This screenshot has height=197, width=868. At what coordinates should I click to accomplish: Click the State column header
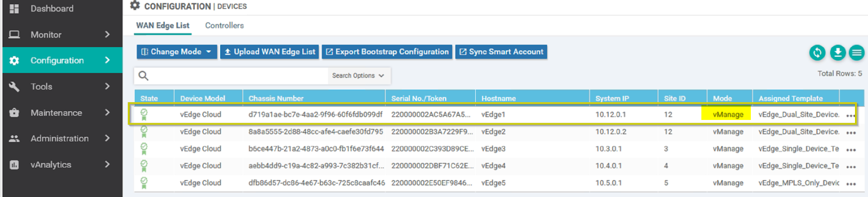(x=149, y=98)
